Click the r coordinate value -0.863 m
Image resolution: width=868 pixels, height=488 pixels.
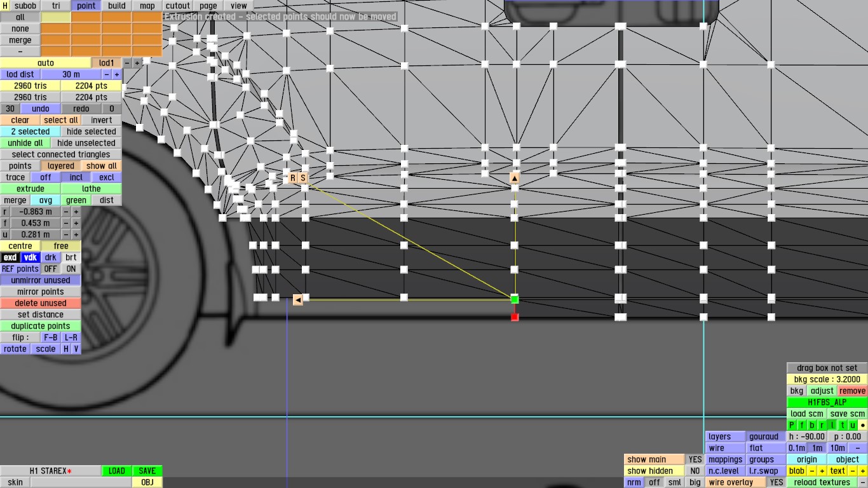(36, 212)
